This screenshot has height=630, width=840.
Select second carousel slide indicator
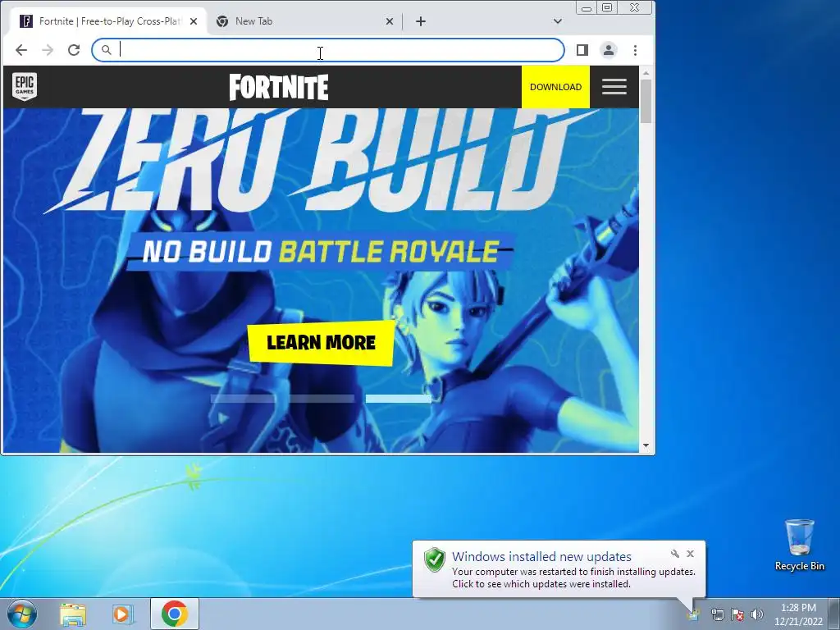coord(321,399)
